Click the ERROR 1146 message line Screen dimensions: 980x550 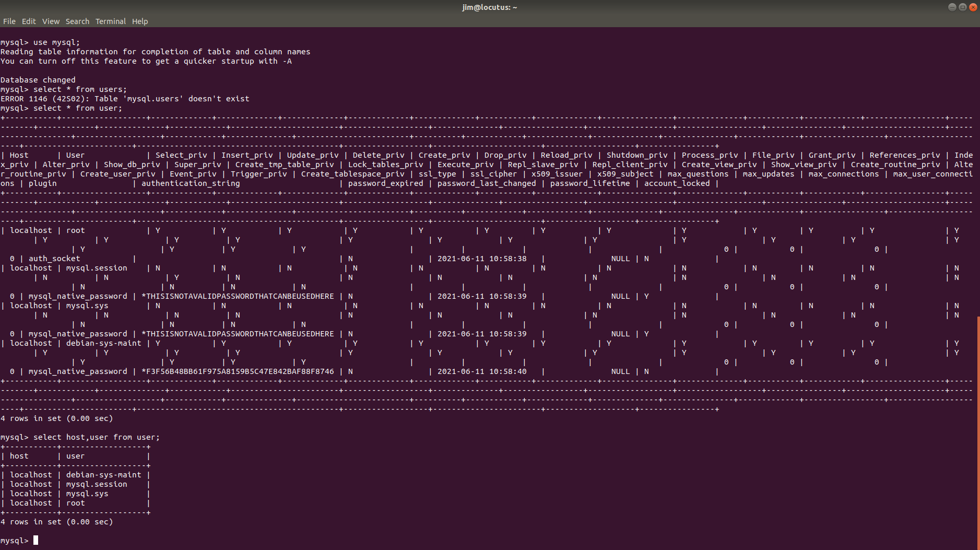(x=124, y=98)
